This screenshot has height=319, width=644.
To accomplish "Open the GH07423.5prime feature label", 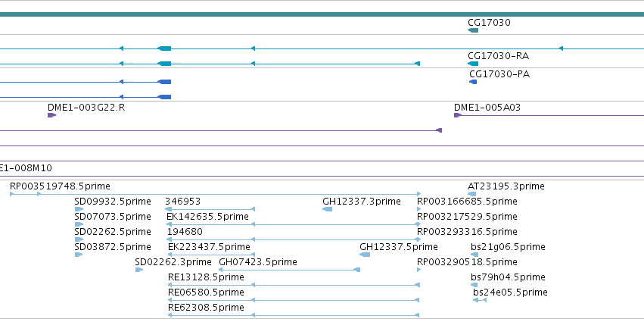I will (258, 262).
